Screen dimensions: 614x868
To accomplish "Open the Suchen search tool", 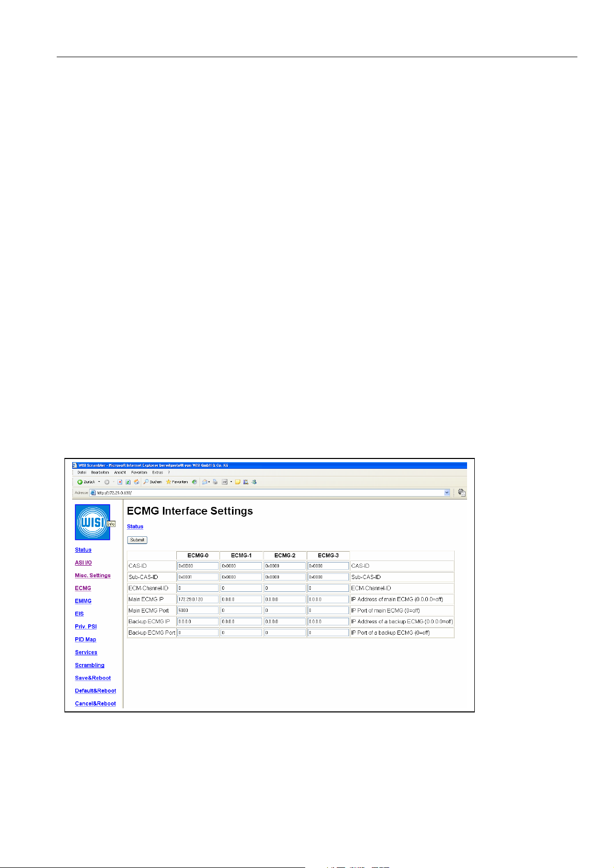I will [x=153, y=482].
